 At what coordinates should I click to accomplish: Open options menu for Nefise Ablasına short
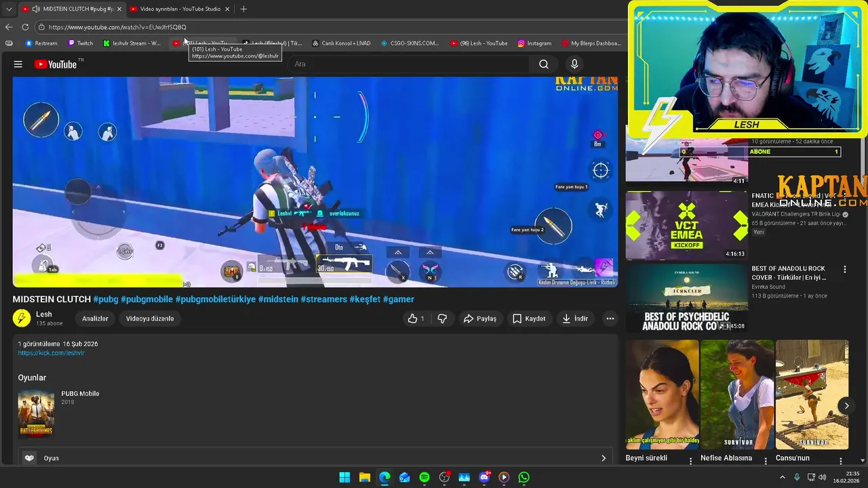pos(766,461)
